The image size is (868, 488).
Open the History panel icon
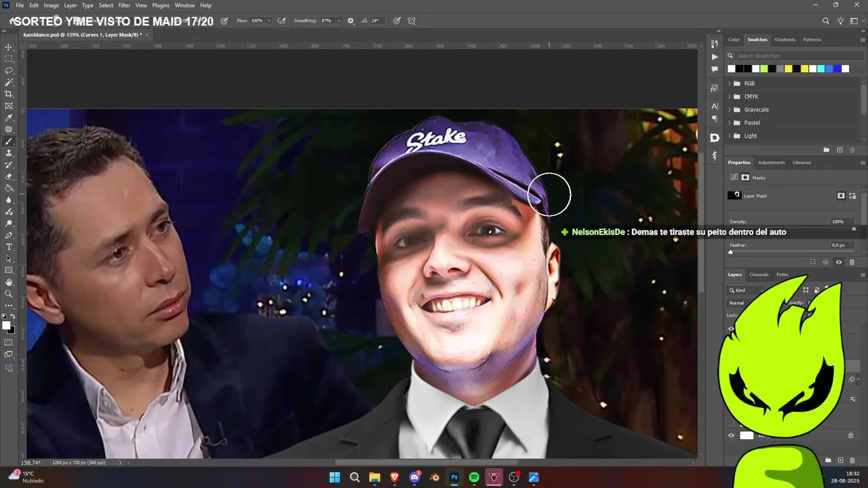[714, 44]
